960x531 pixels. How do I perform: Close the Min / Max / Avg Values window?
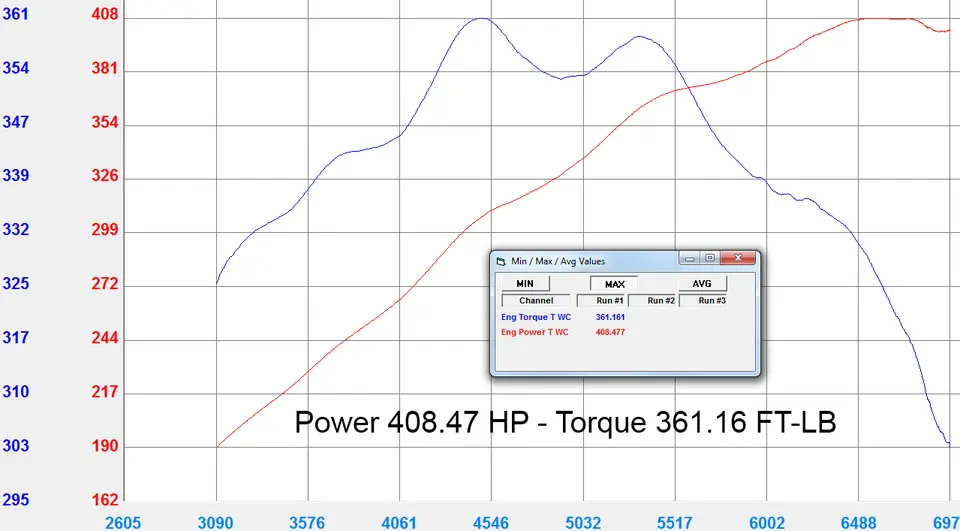(738, 259)
